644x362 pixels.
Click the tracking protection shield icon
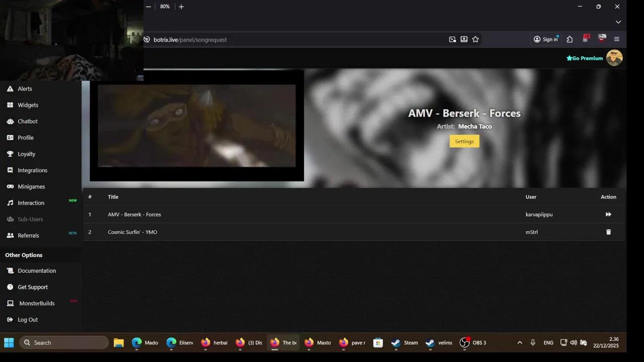[147, 40]
